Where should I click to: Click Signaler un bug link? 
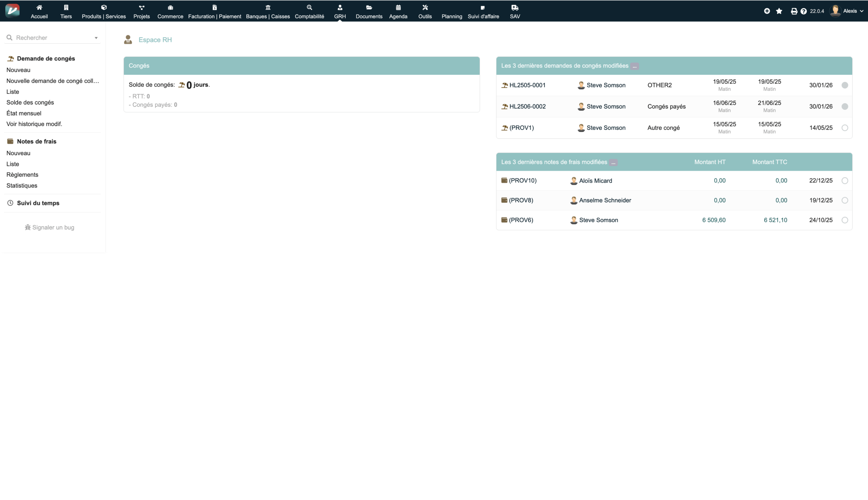[50, 227]
